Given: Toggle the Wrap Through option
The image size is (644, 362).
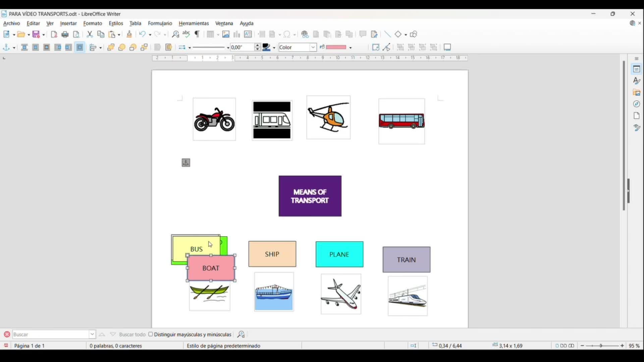Looking at the screenshot, I should click(80, 48).
